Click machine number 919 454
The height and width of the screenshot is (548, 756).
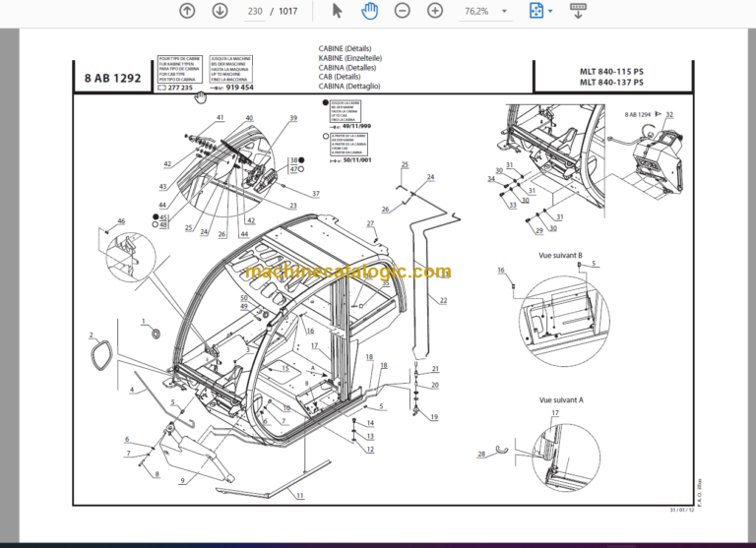click(239, 88)
